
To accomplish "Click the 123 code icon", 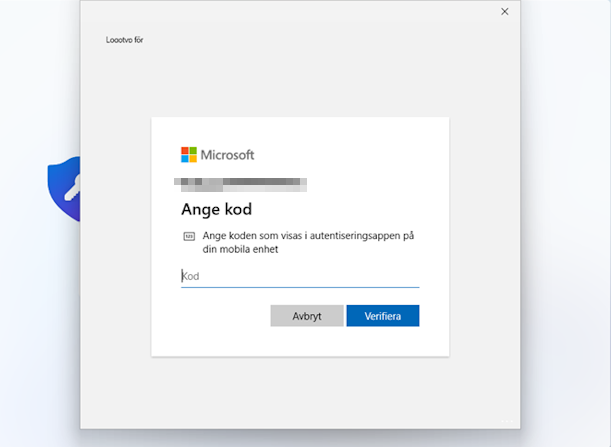I will 189,236.
